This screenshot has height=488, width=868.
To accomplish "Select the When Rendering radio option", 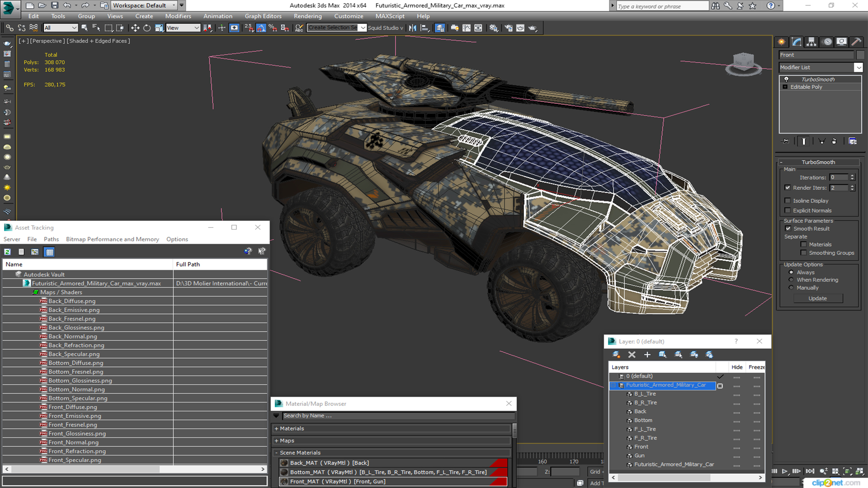I will click(791, 280).
